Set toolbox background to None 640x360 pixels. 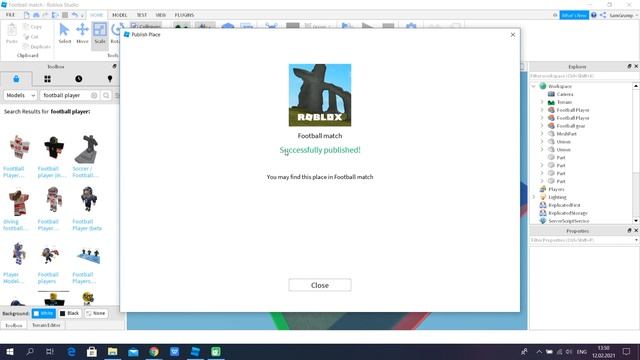click(x=96, y=313)
